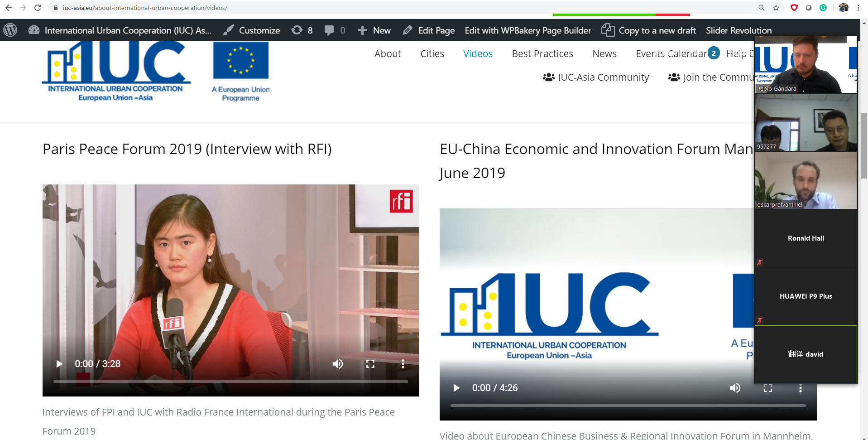Viewport: 868px width, 440px height.
Task: Open the New content dropdown
Action: [x=374, y=30]
